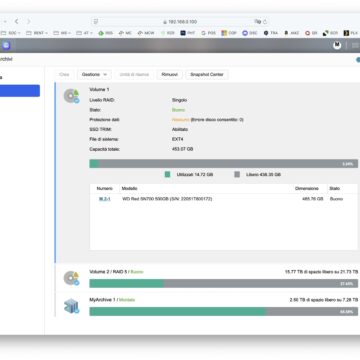
Task: Click the NAS app logo in header
Action: pyautogui.click(x=6, y=45)
